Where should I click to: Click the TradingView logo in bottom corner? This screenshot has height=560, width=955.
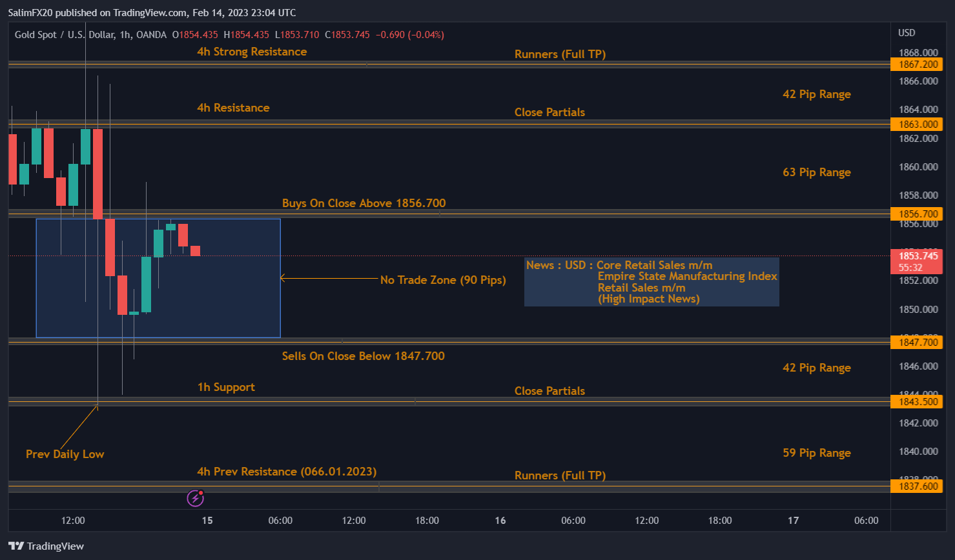[x=45, y=546]
